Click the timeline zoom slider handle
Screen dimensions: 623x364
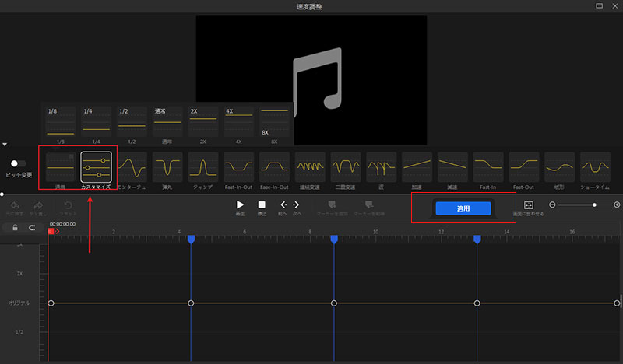(594, 205)
